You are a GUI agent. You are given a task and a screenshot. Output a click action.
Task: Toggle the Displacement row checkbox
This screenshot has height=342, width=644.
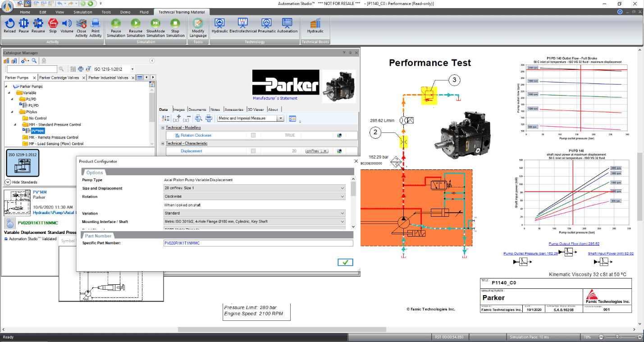click(253, 150)
